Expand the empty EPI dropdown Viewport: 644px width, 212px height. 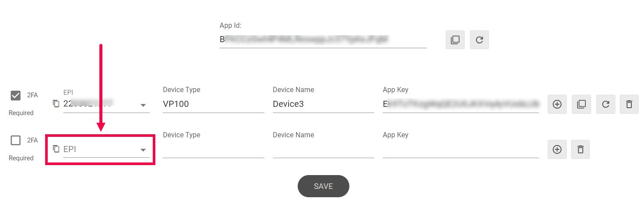pyautogui.click(x=143, y=150)
